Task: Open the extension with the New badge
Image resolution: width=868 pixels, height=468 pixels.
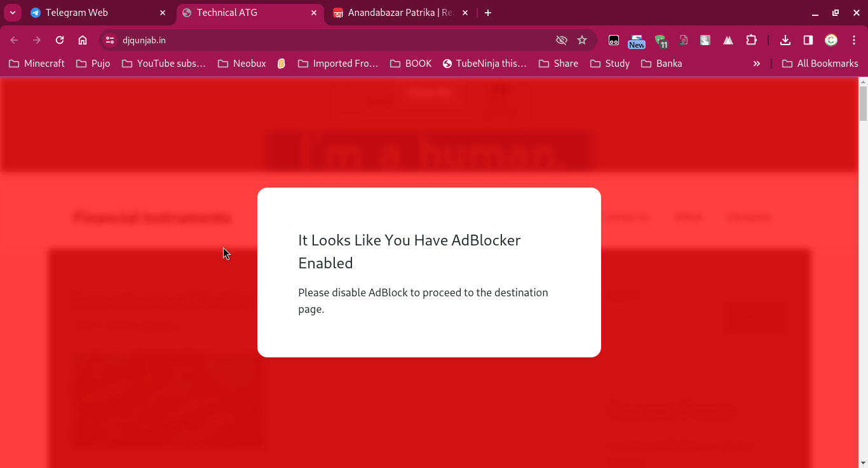Action: (x=637, y=41)
